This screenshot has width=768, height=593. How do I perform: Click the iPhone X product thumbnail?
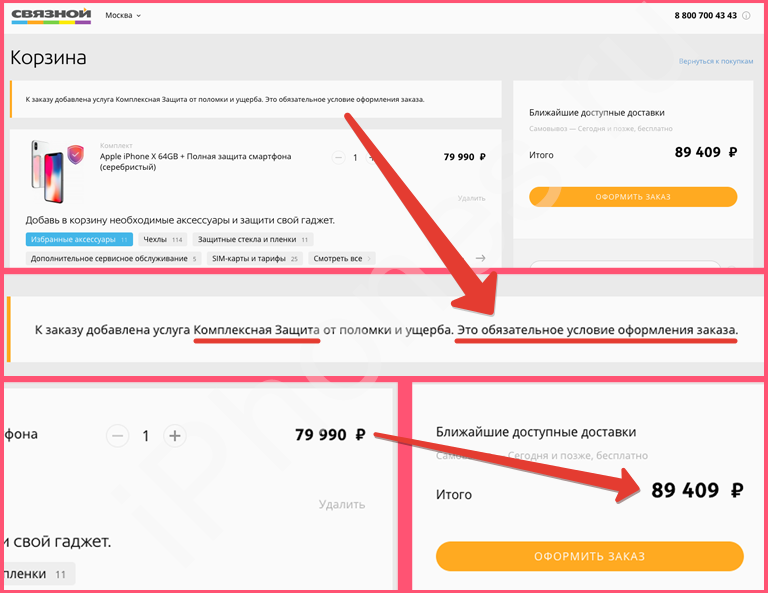(x=48, y=171)
